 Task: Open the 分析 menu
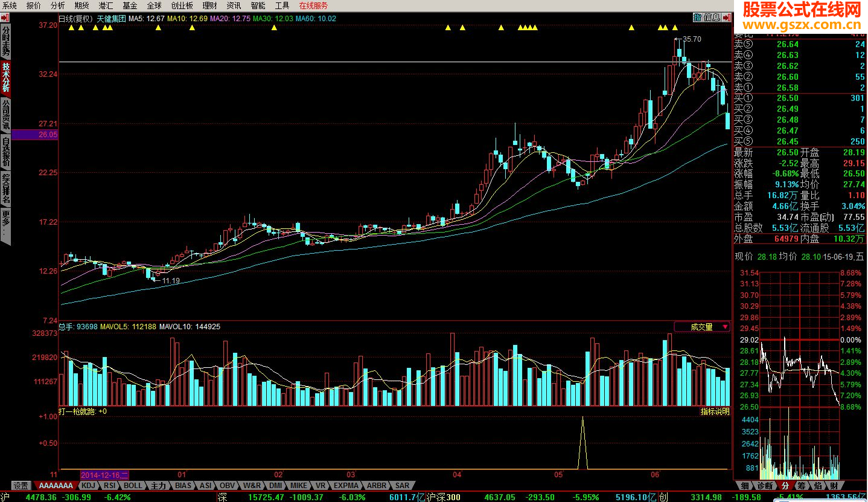point(58,5)
